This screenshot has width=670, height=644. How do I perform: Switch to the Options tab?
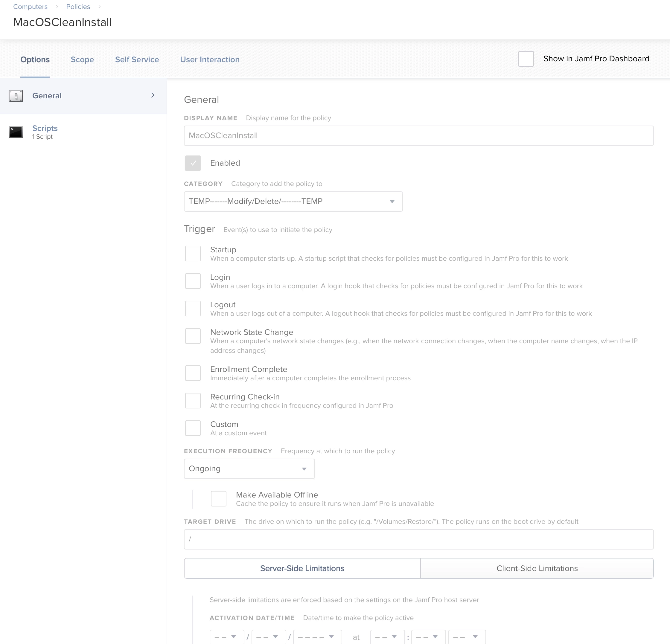pyautogui.click(x=35, y=59)
